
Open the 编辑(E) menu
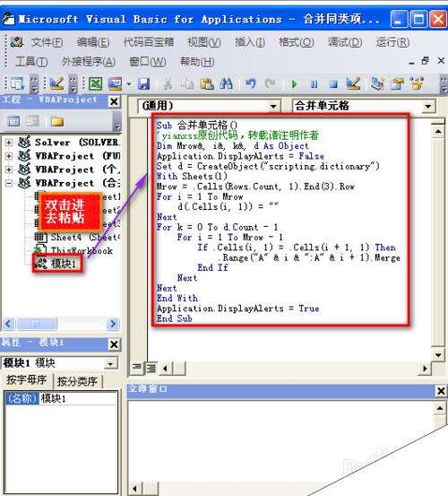(93, 42)
